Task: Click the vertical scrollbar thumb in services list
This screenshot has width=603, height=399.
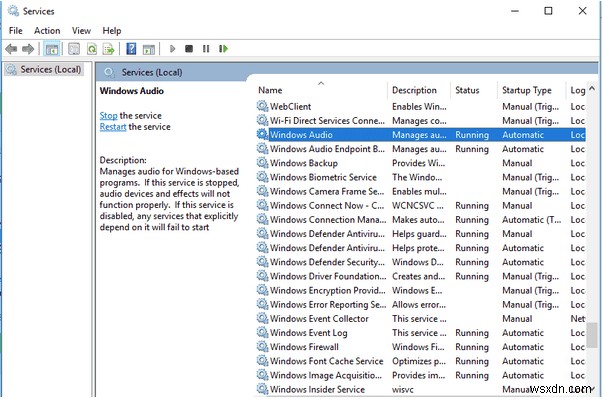Action: [592, 335]
